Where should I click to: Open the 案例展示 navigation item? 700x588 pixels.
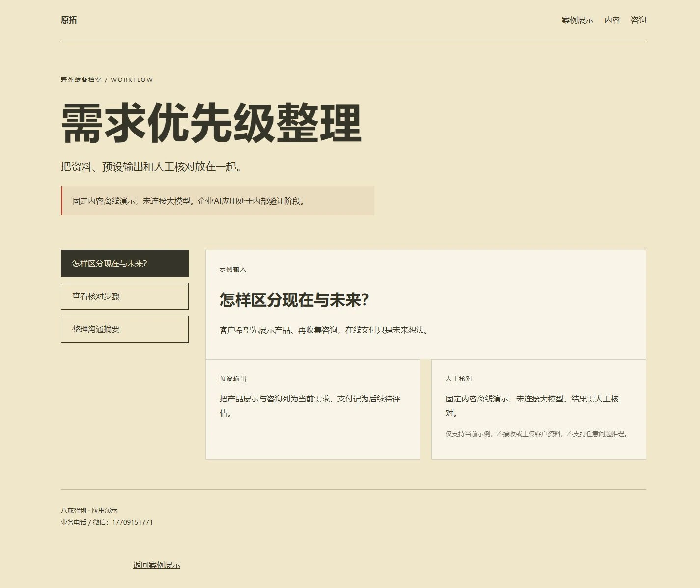pyautogui.click(x=578, y=20)
